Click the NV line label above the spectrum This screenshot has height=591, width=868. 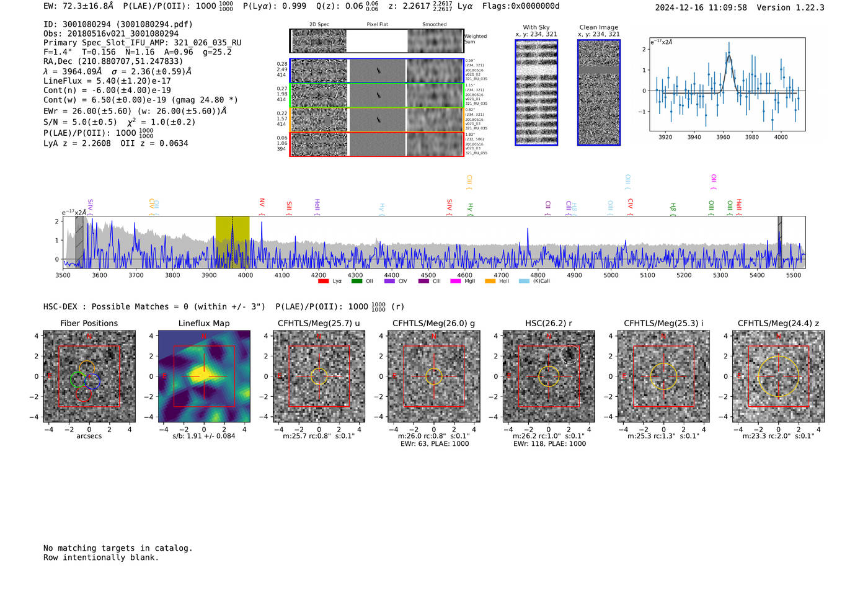pos(262,207)
